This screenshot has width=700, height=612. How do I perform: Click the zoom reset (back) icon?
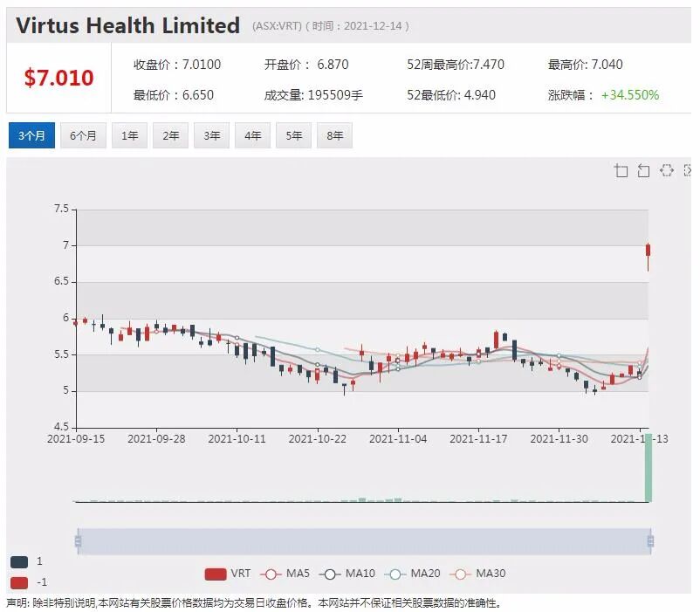(x=643, y=170)
